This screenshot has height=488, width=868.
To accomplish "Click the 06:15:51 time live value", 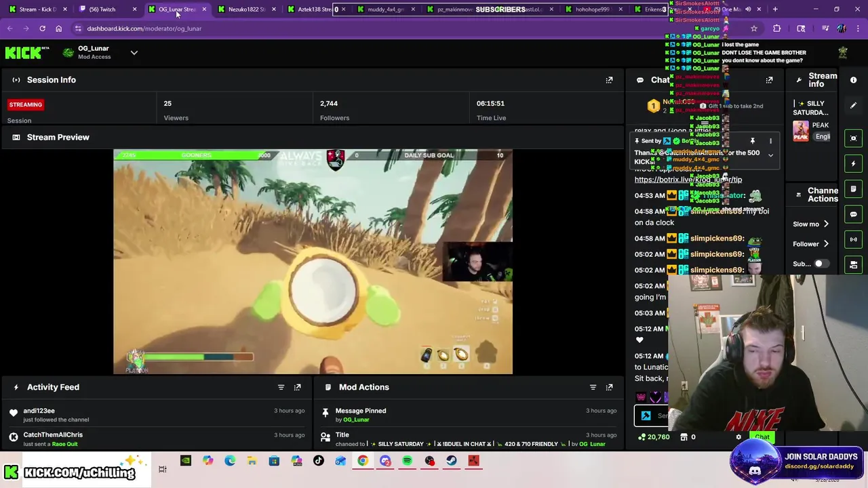I will (490, 104).
